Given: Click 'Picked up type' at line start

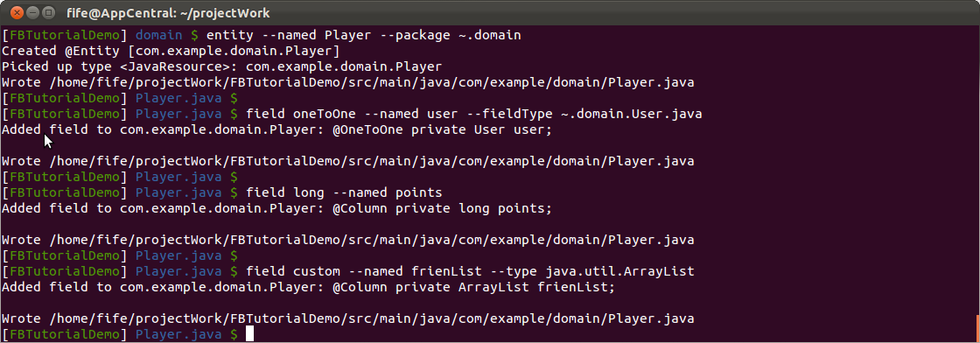Looking at the screenshot, I should pos(56,66).
